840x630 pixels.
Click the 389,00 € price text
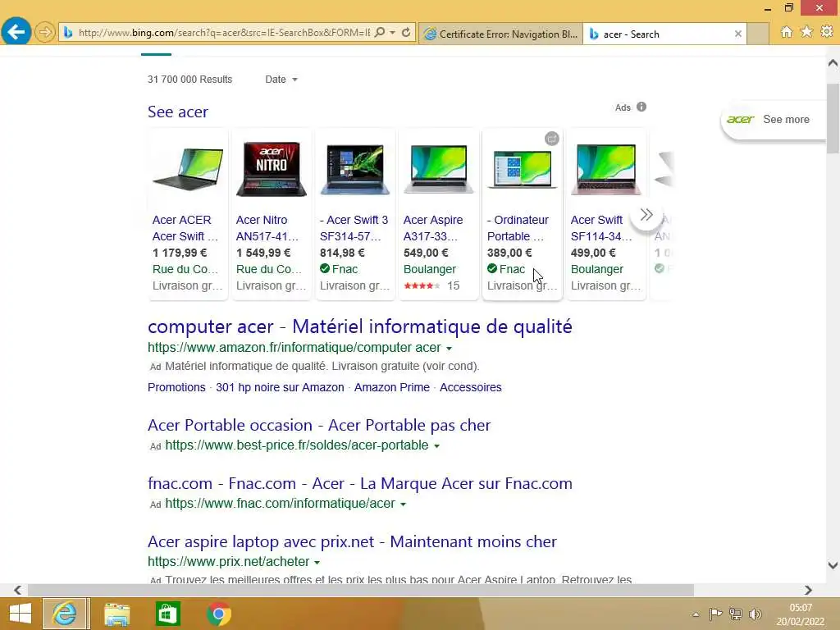pos(509,253)
